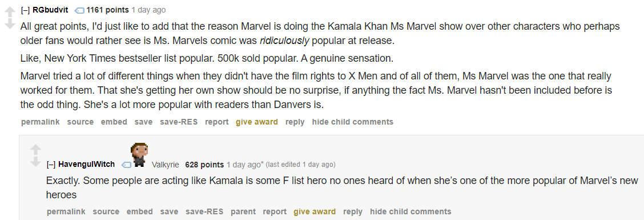Hide child comments under RGbudvit's comment

(353, 122)
